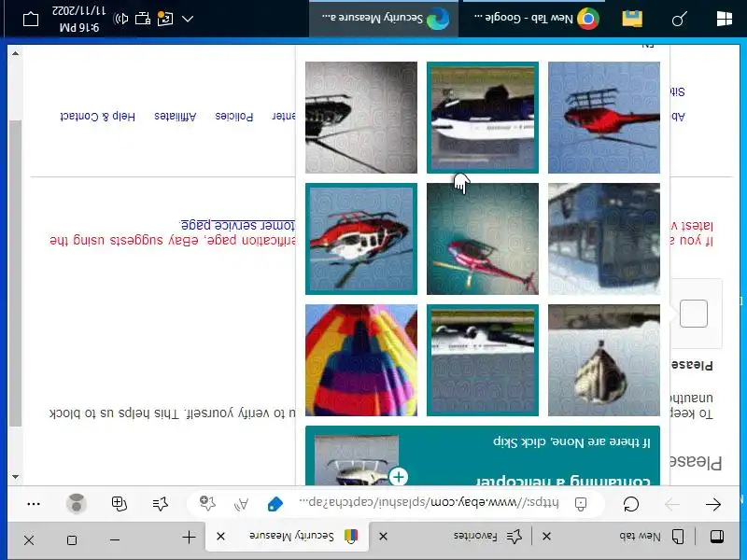This screenshot has height=560, width=747.
Task: Close the Security Measure tab
Action: pyautogui.click(x=220, y=537)
